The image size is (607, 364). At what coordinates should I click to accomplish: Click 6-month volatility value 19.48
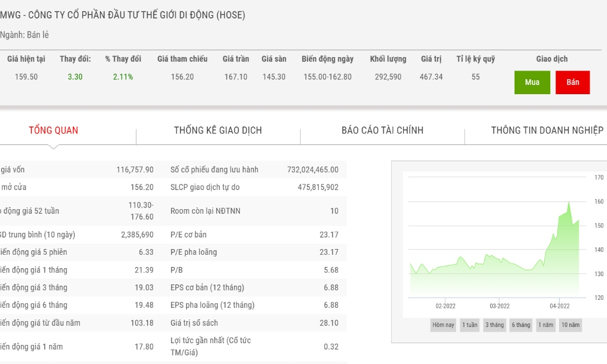[x=144, y=305]
